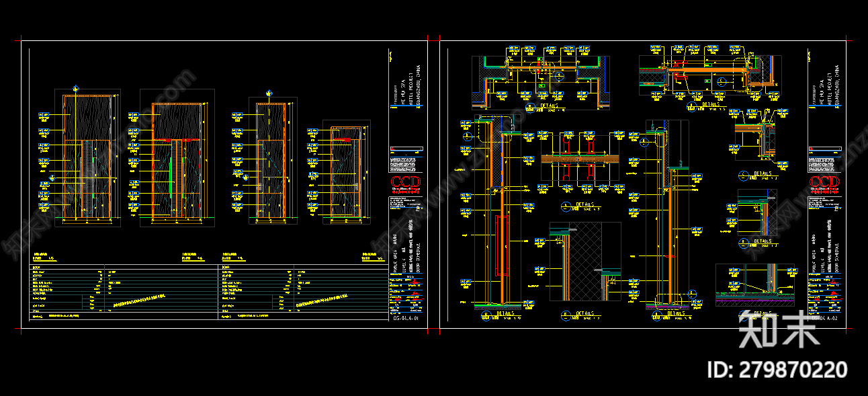Select the section marker above the third door elevation

click(269, 93)
